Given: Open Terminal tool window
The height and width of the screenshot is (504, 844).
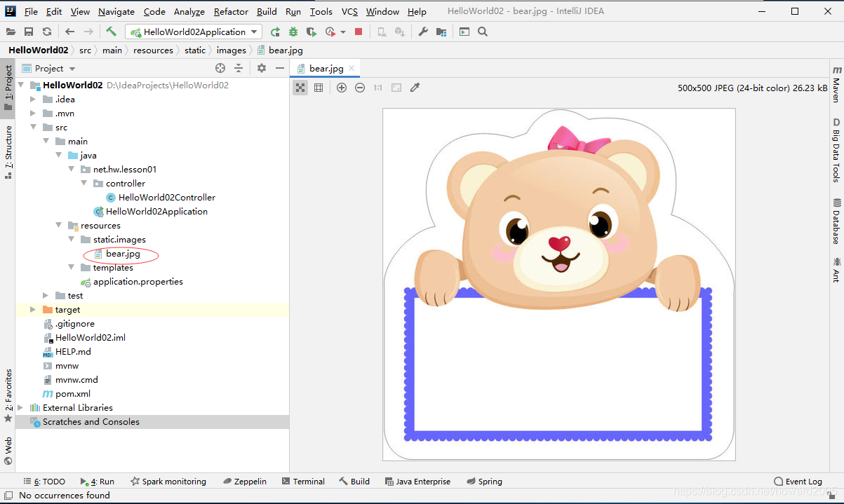Looking at the screenshot, I should pyautogui.click(x=303, y=482).
